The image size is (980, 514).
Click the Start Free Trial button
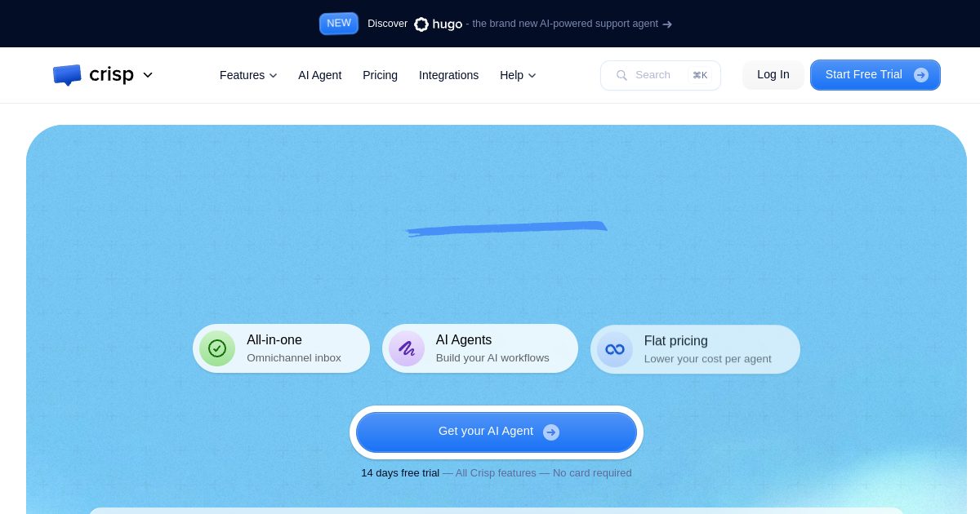[x=875, y=75]
